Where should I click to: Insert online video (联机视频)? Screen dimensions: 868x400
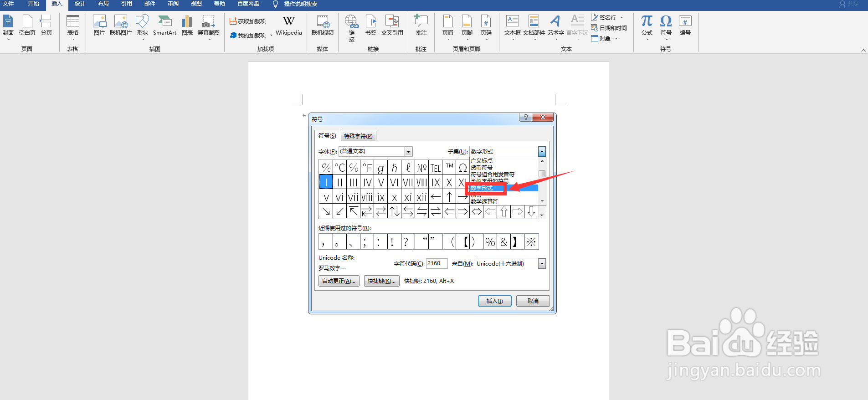pyautogui.click(x=323, y=26)
